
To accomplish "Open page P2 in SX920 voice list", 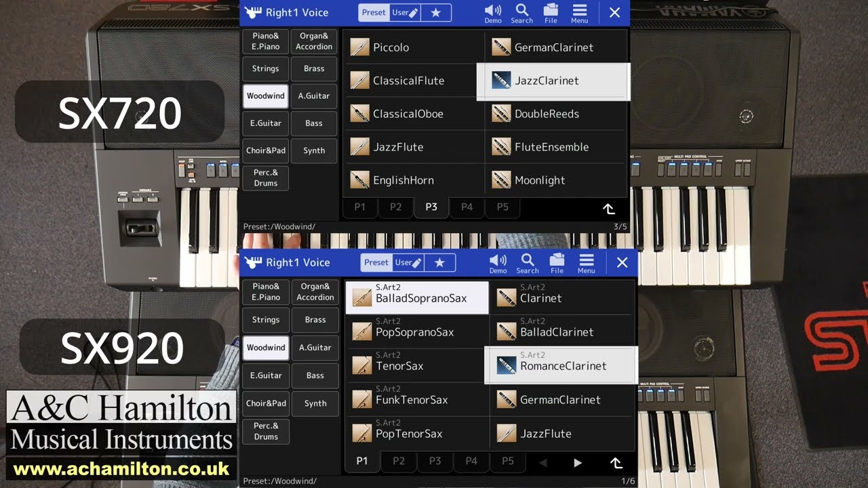I will 399,461.
